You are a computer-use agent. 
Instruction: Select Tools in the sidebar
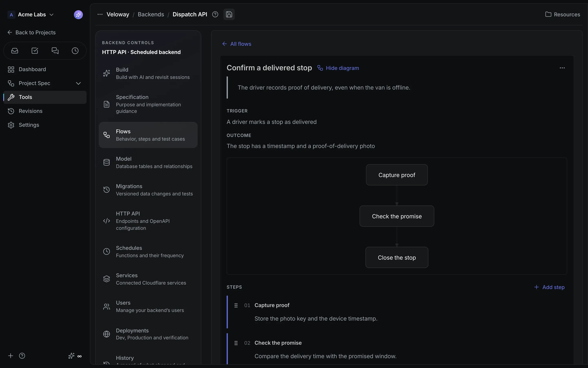point(45,97)
